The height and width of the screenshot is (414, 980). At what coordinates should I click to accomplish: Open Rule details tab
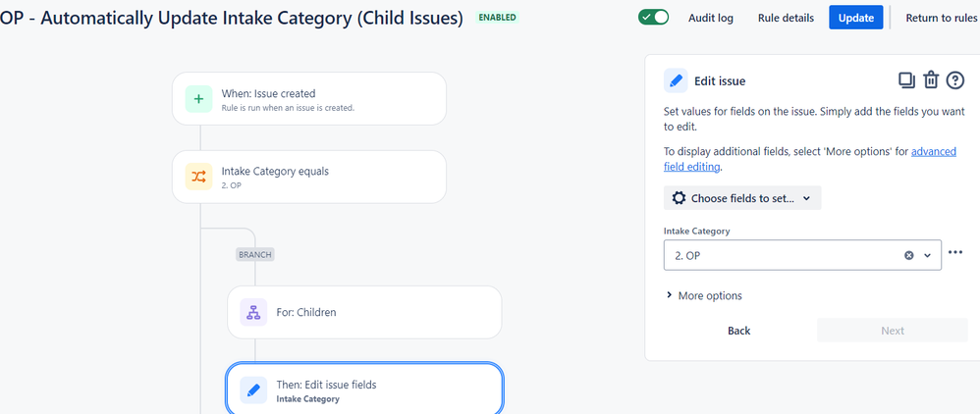pos(786,18)
